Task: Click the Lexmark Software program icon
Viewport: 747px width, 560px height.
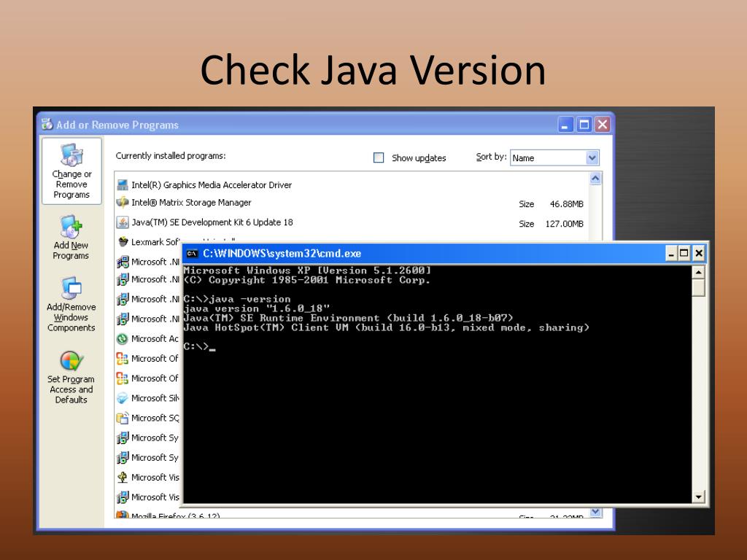Action: (x=123, y=242)
